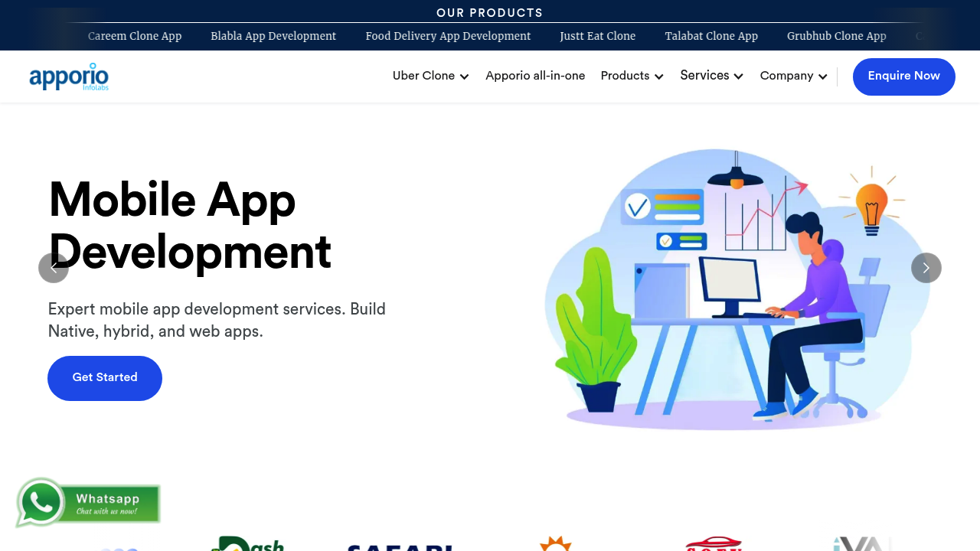Click the Apporio Infolabs logo
980x551 pixels.
tap(69, 77)
